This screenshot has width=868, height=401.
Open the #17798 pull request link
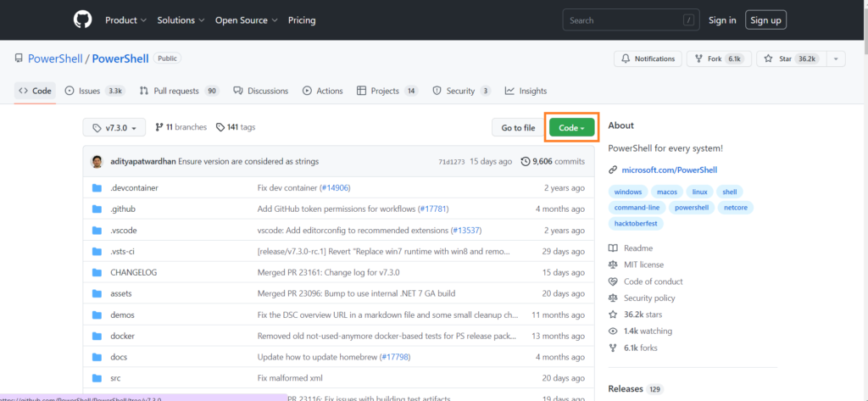(x=395, y=357)
